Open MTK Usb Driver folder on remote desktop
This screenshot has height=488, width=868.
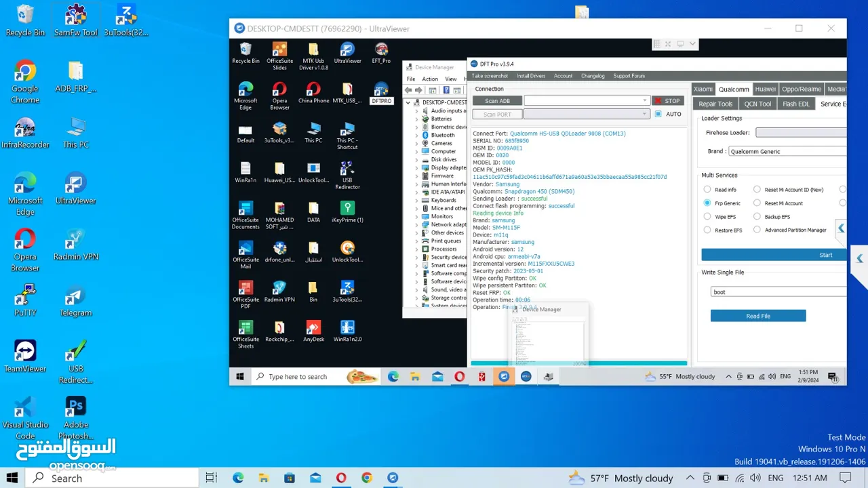(313, 56)
